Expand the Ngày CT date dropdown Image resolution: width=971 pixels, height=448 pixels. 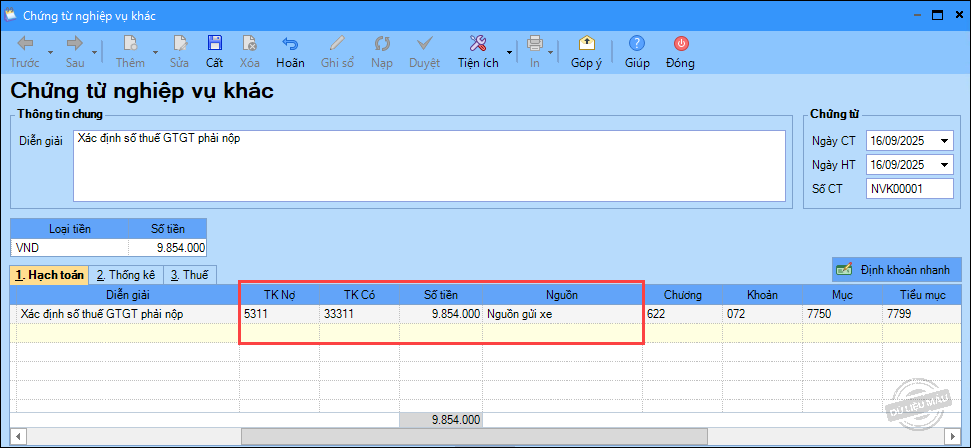[945, 140]
